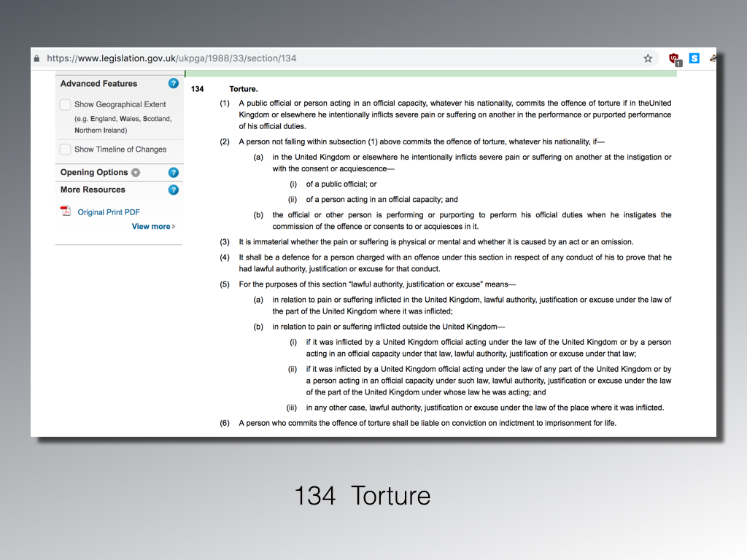Click the bookmark star in address bar
The width and height of the screenshot is (747, 560).
[648, 58]
